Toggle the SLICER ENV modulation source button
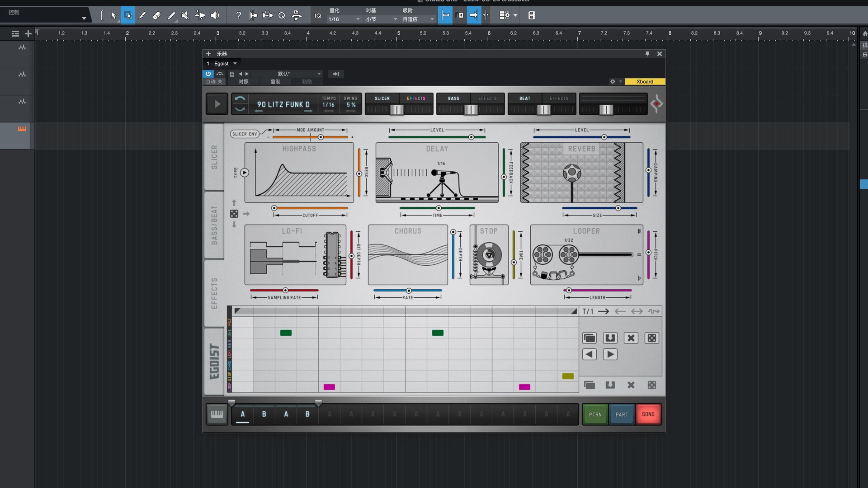Viewport: 868px width, 488px height. click(x=244, y=134)
